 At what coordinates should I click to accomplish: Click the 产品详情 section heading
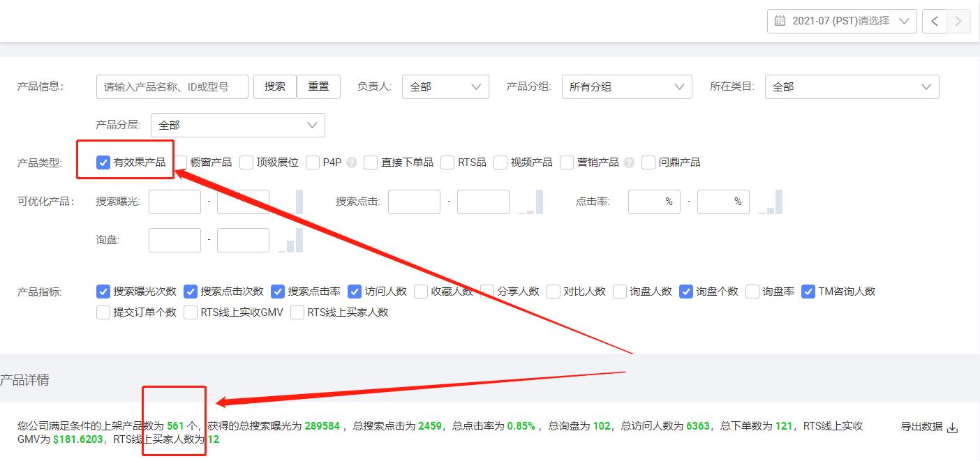pos(24,381)
